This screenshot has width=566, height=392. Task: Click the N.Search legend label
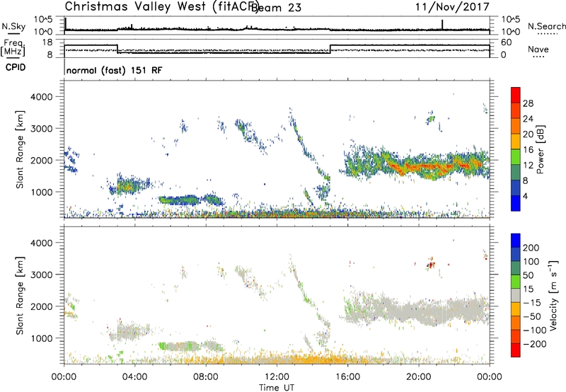(x=546, y=26)
